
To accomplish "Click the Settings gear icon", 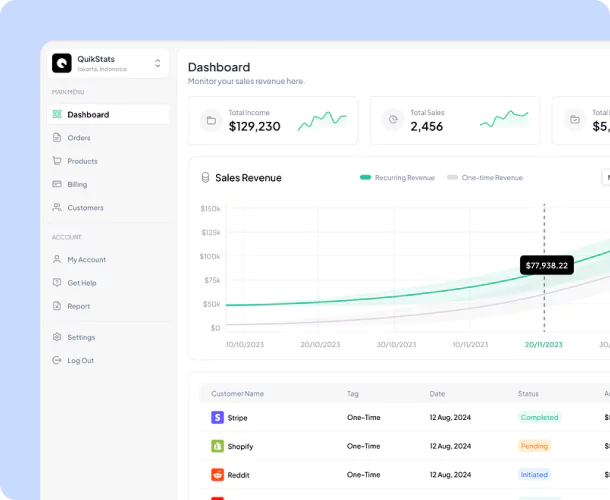I will coord(57,337).
